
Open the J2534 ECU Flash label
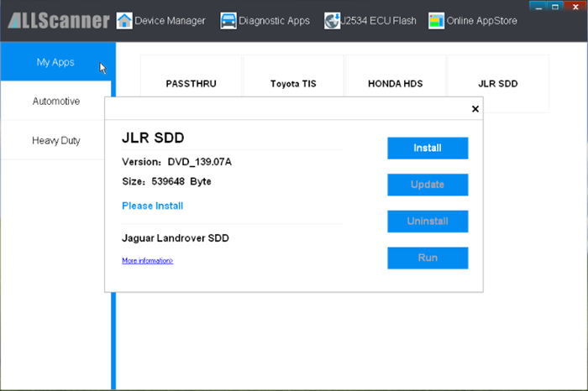pyautogui.click(x=378, y=21)
